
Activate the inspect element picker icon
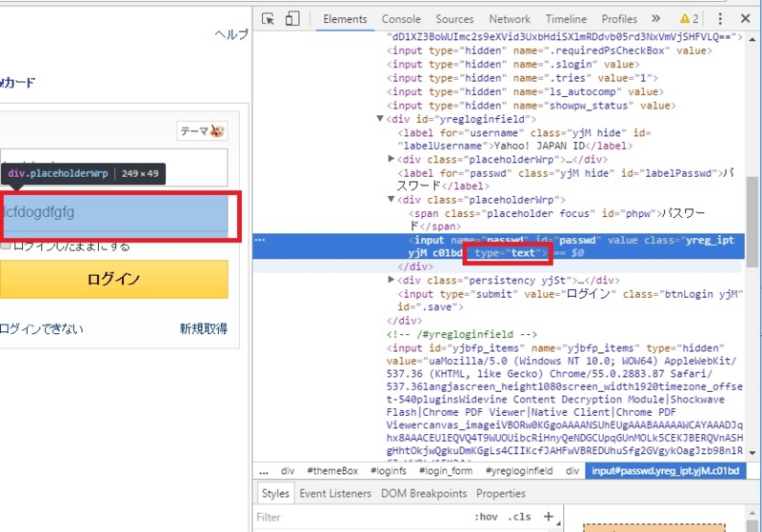coord(268,19)
